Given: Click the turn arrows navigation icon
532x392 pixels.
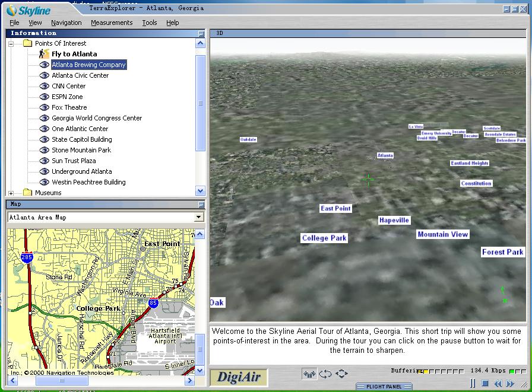Looking at the screenshot, I should pos(309,374).
